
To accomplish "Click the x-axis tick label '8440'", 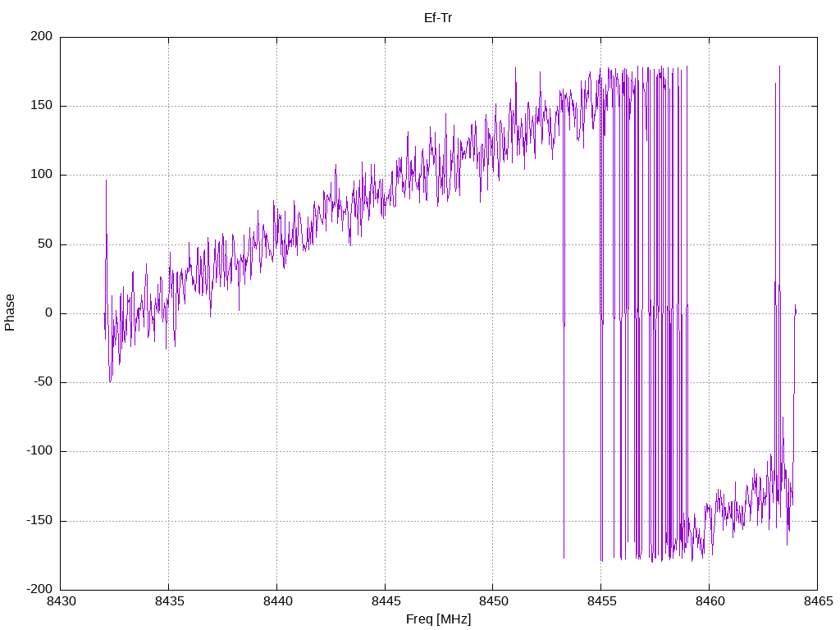I will tap(277, 601).
